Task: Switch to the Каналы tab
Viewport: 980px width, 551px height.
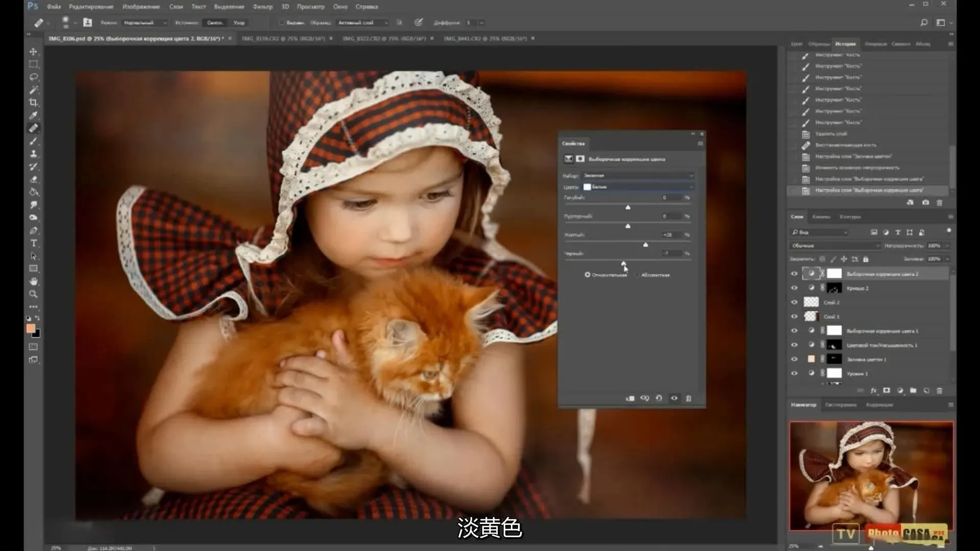Action: click(821, 217)
